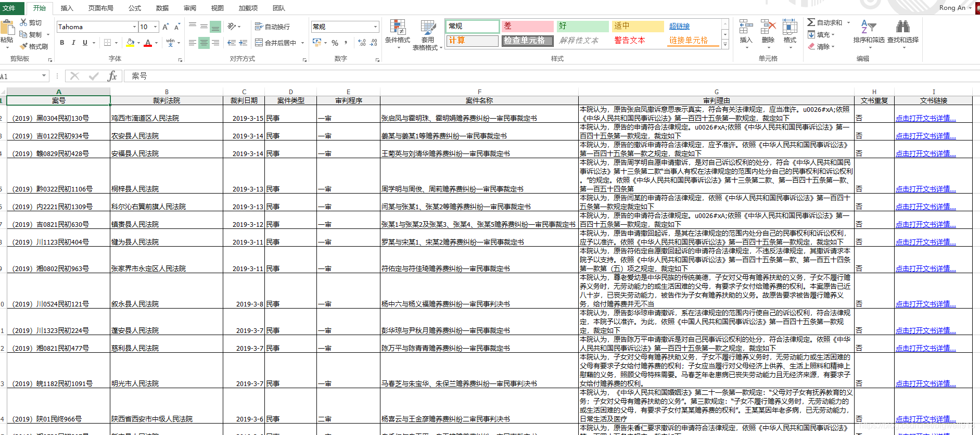
Task: Open Conditional Formatting (条件格式)
Action: (x=398, y=34)
